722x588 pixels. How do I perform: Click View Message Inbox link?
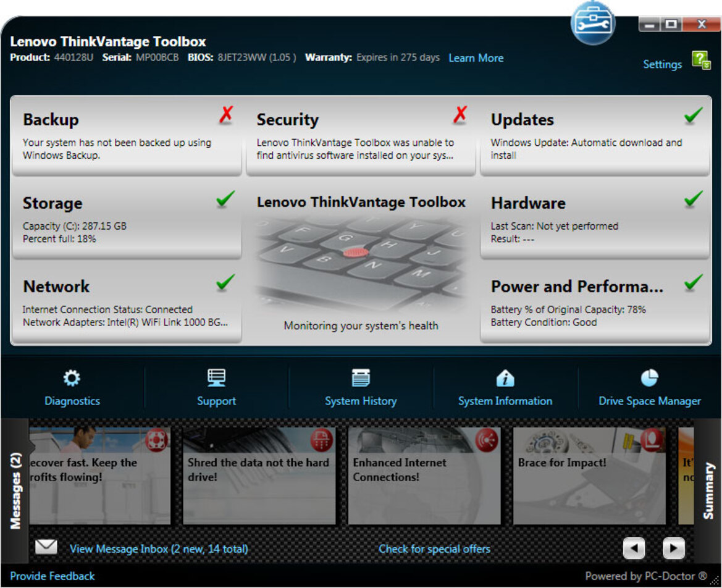[x=158, y=549]
